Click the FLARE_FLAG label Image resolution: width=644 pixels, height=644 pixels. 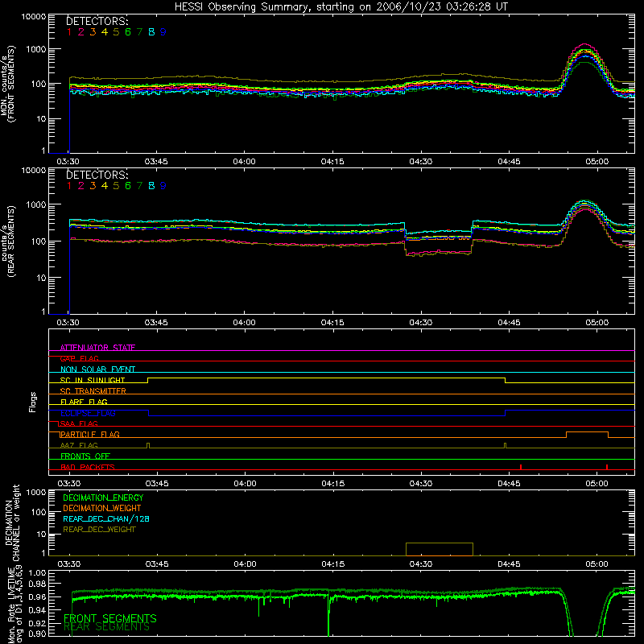point(84,402)
